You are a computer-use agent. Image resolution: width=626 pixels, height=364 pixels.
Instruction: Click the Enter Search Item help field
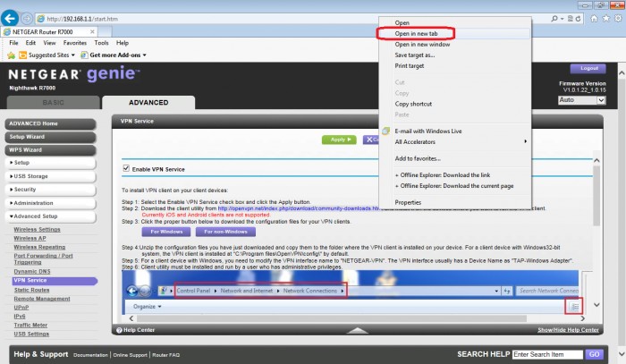point(547,354)
